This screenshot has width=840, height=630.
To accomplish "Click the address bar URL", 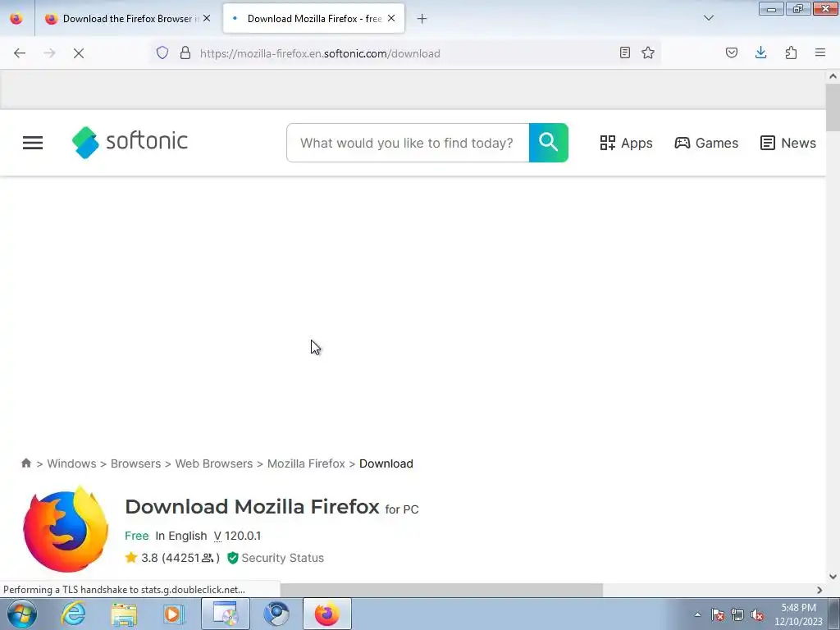I will pos(320,53).
